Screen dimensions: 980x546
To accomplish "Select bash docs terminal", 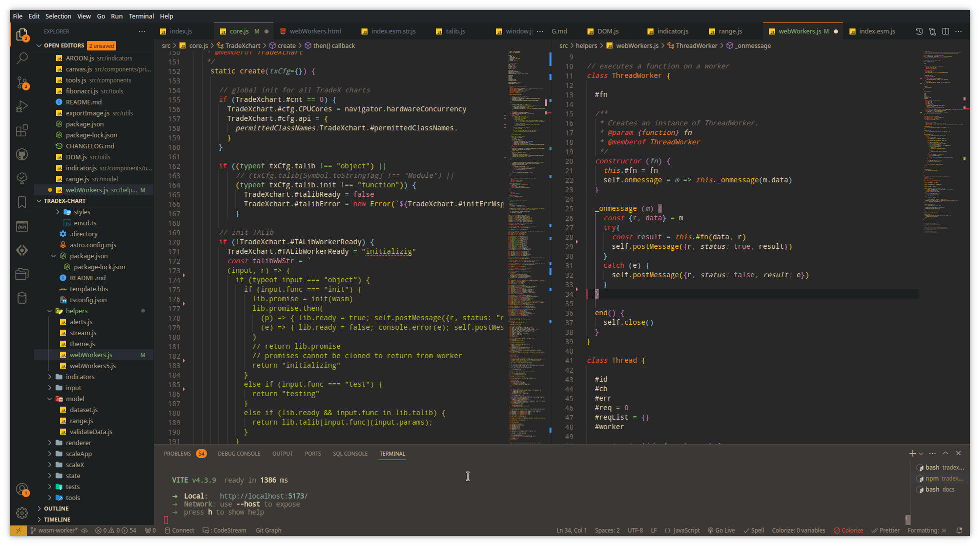I will (940, 490).
